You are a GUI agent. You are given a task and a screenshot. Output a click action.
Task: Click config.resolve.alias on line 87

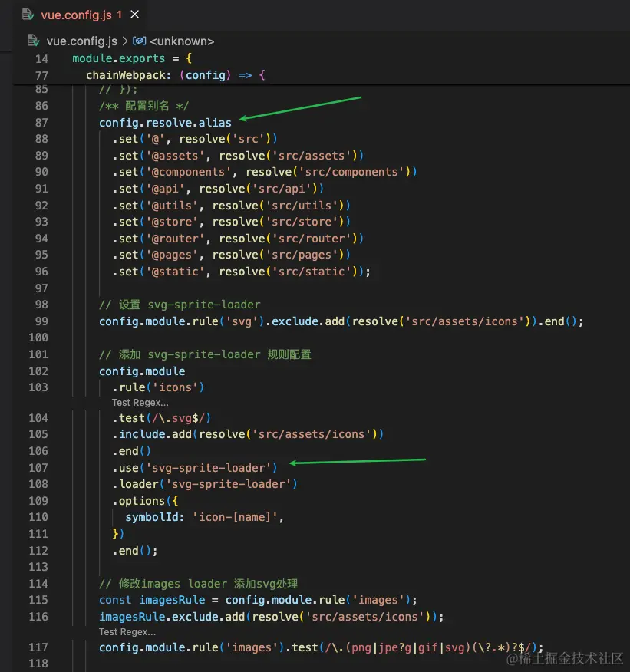tap(165, 123)
